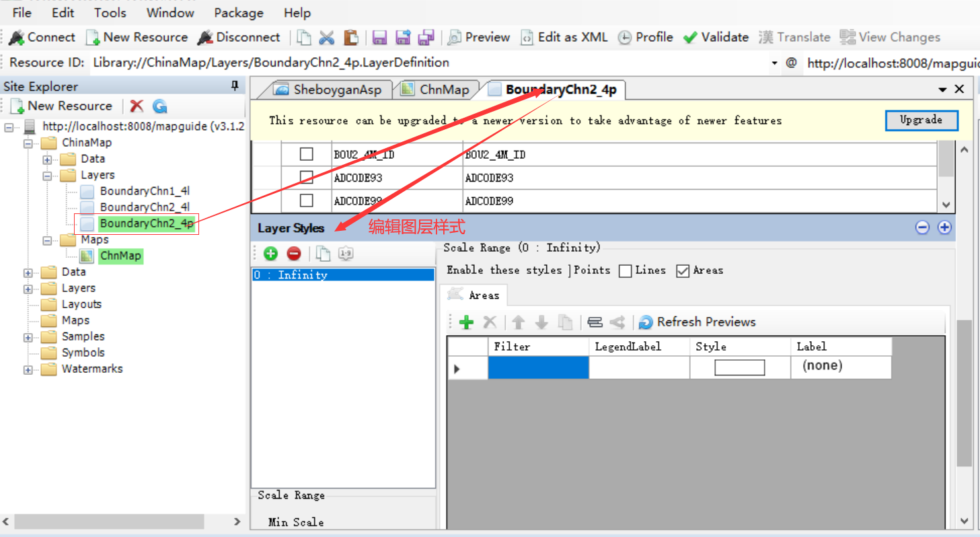Click the duplicate scale range icon
The width and height of the screenshot is (980, 537).
(324, 254)
